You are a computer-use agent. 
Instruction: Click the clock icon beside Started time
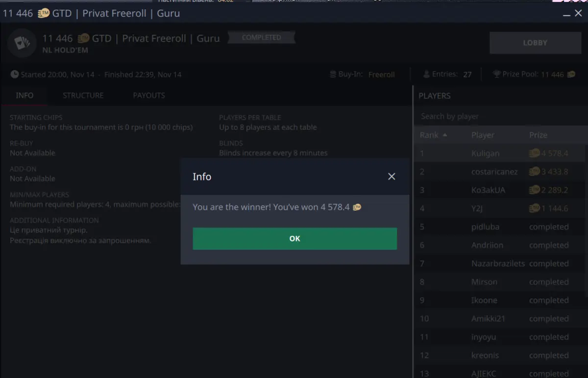point(15,75)
